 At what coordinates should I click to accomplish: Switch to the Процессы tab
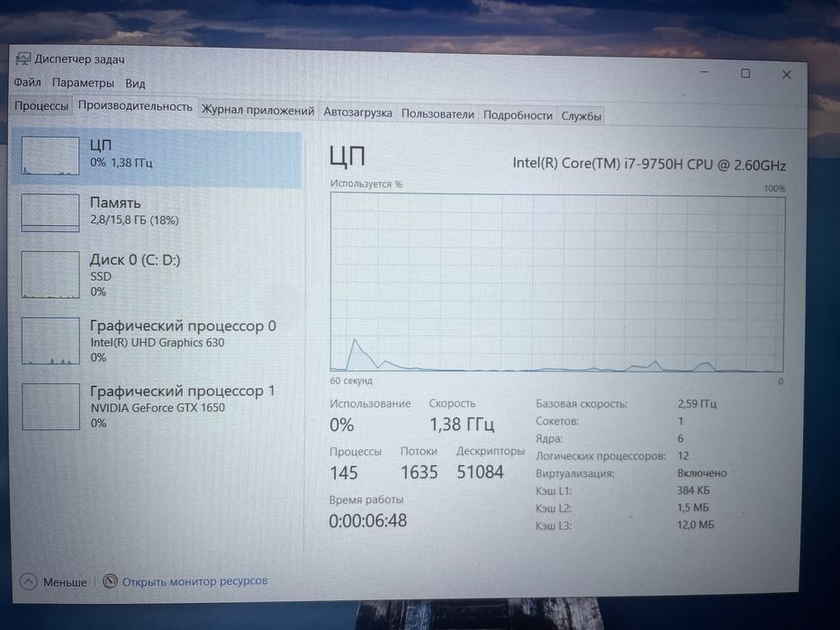point(41,105)
